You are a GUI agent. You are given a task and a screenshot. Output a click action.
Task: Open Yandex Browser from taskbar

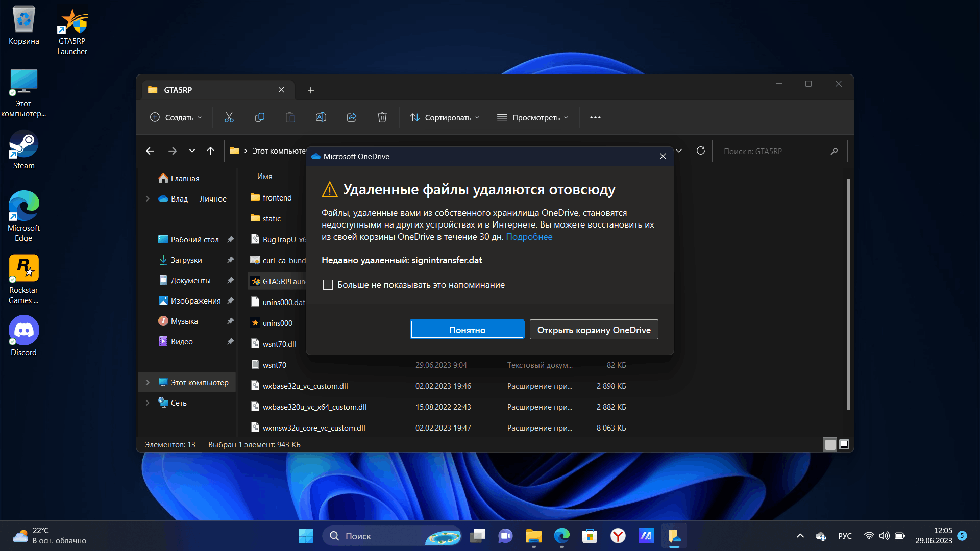click(618, 536)
